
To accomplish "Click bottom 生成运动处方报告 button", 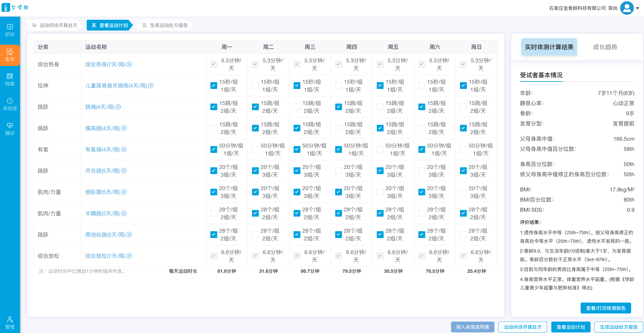I will (x=618, y=327).
